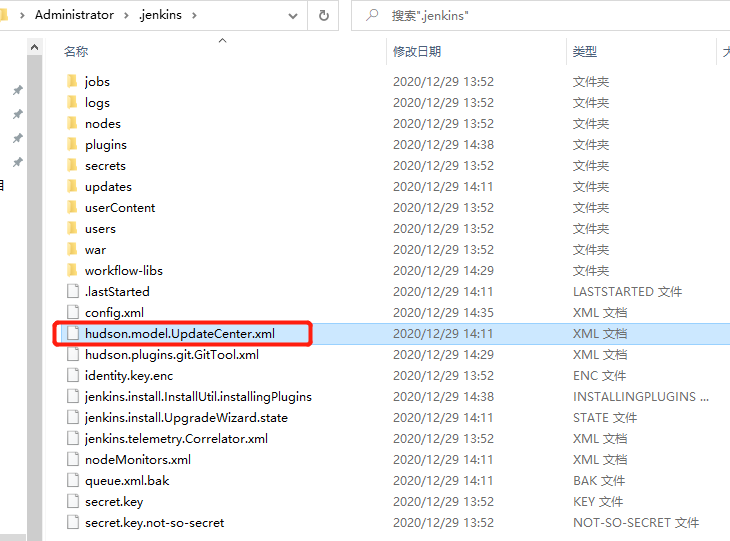
Task: Click the first pinned item pushpin icon
Action: coord(18,89)
